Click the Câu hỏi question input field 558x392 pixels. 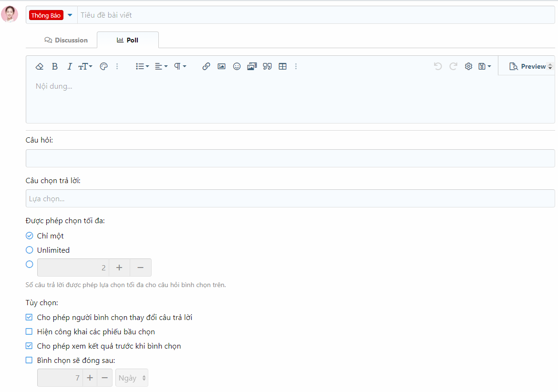(x=290, y=158)
